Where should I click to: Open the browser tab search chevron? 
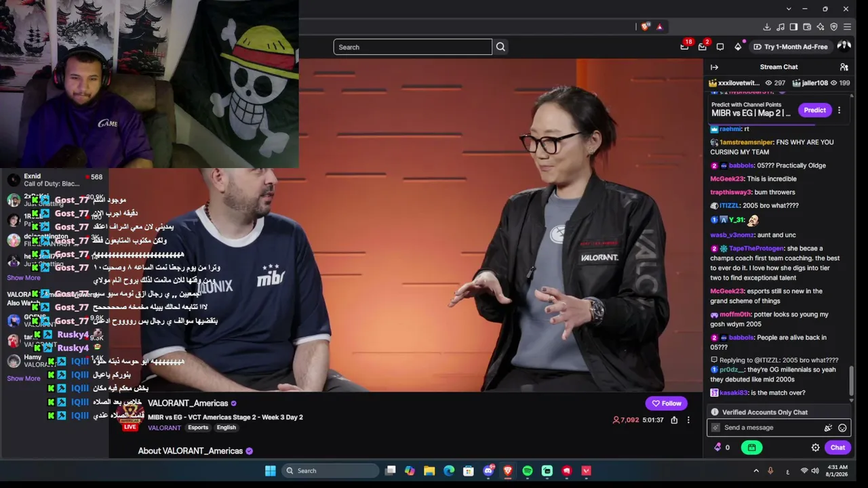pyautogui.click(x=789, y=9)
